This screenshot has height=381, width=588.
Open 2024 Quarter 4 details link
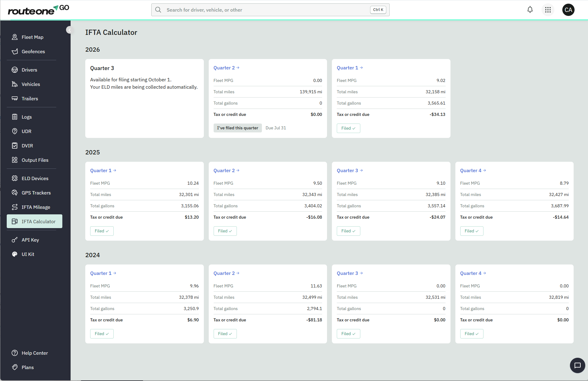tap(473, 273)
